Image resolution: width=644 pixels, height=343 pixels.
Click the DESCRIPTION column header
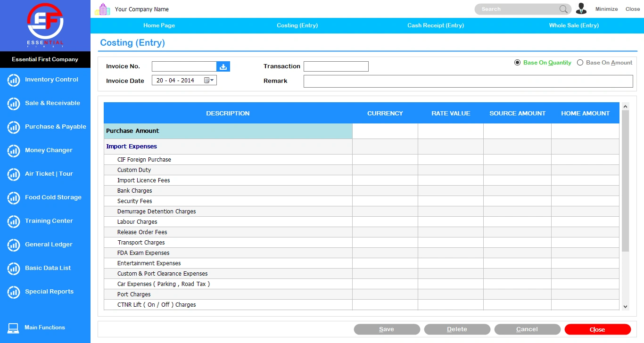(x=228, y=113)
